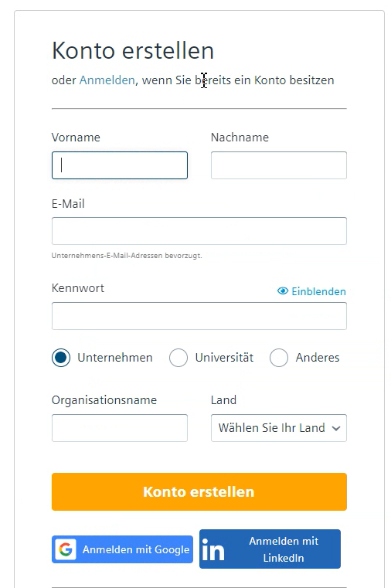Select the Unternehmen radio button

click(x=61, y=358)
